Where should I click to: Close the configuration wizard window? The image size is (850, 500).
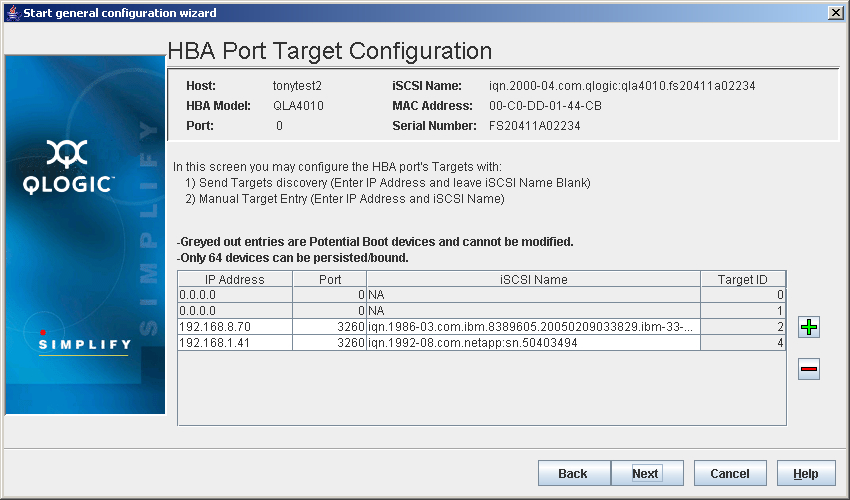[835, 12]
